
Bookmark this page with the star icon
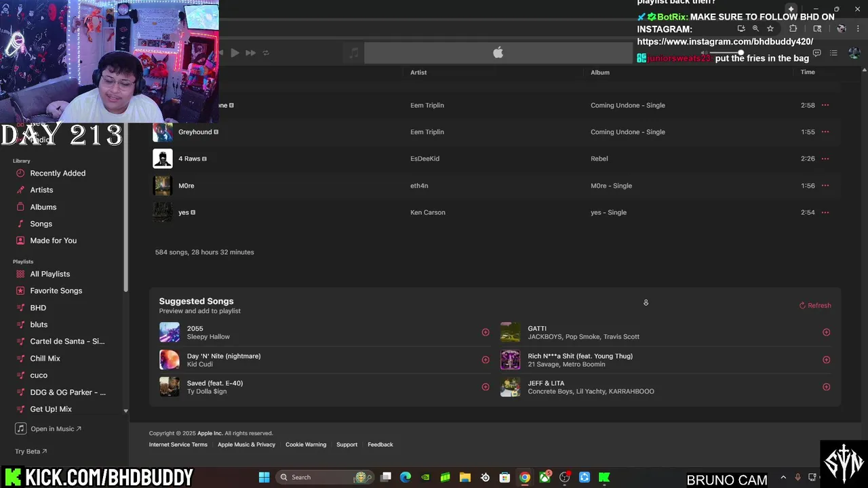(770, 28)
